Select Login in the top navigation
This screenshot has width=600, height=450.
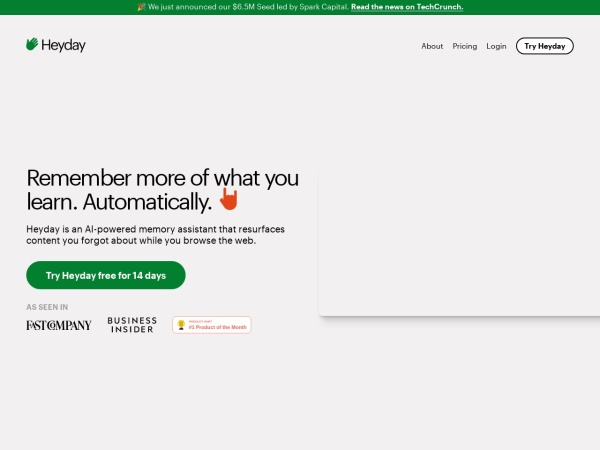point(496,46)
